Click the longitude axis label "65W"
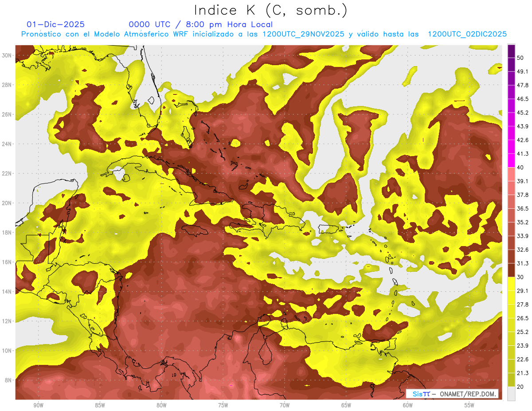 [346, 406]
